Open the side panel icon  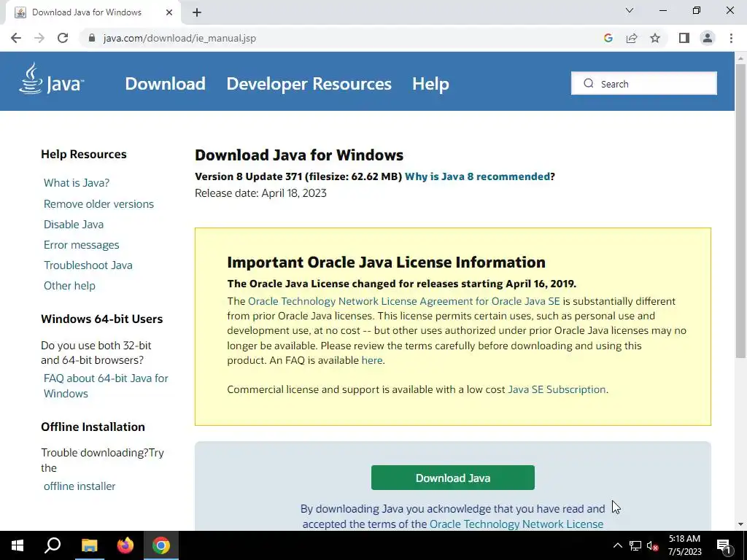[684, 38]
